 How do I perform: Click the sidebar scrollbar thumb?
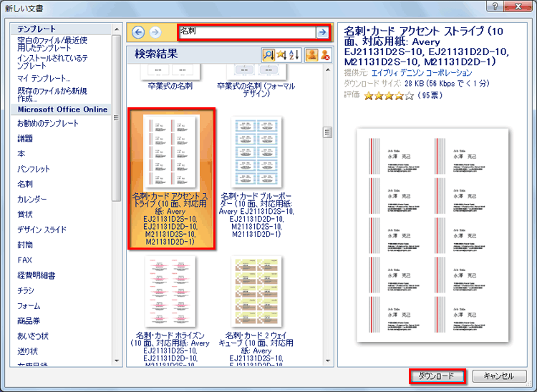pos(117,117)
